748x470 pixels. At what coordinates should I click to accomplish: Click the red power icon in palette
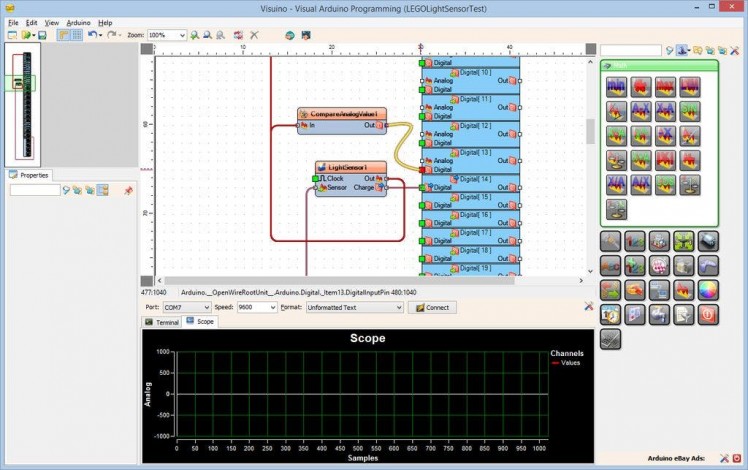tap(708, 314)
